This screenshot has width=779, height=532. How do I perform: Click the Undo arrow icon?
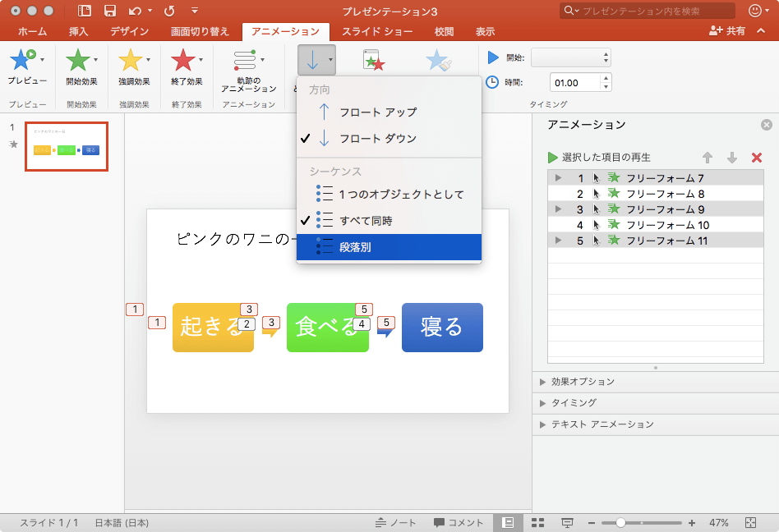click(x=135, y=11)
